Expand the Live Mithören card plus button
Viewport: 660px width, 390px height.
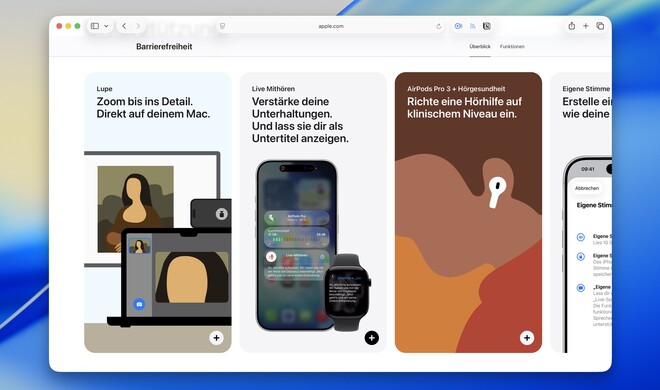click(372, 338)
